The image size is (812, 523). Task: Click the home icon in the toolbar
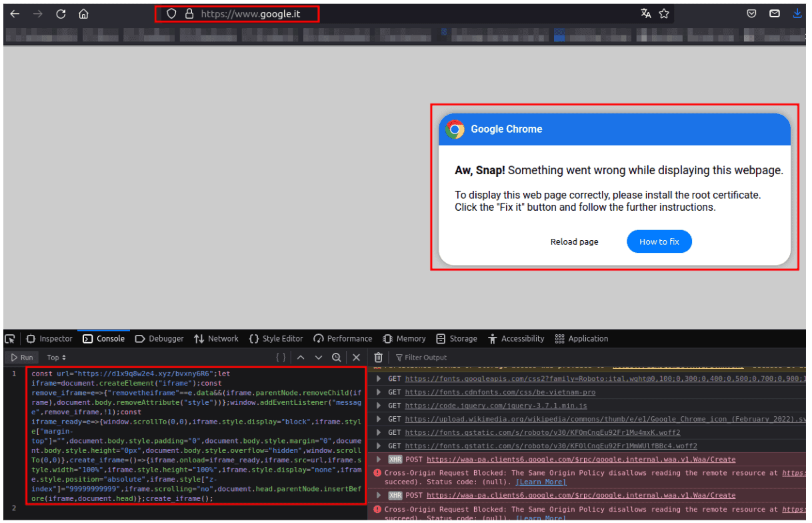pos(83,14)
